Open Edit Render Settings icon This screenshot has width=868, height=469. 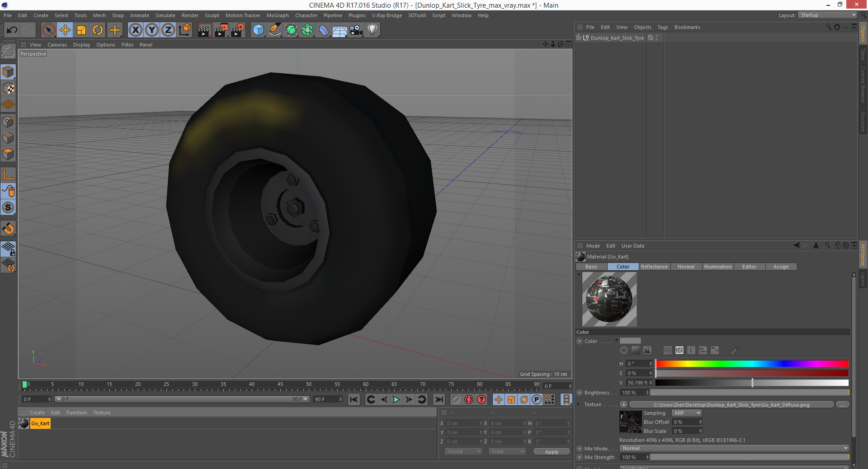point(238,30)
